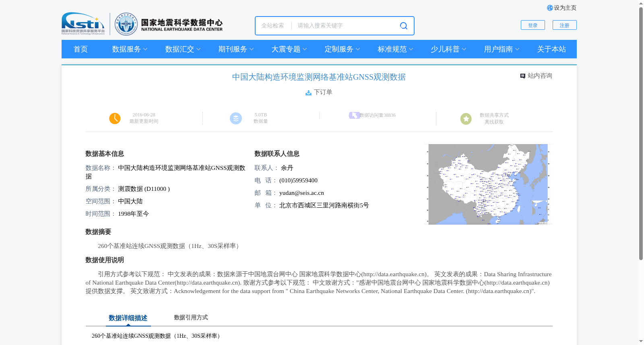Click the 设为主页 link
The height and width of the screenshot is (345, 644).
click(565, 8)
